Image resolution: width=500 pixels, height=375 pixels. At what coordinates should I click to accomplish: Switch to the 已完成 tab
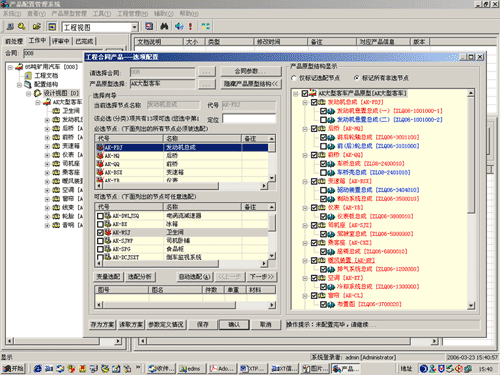coord(84,41)
